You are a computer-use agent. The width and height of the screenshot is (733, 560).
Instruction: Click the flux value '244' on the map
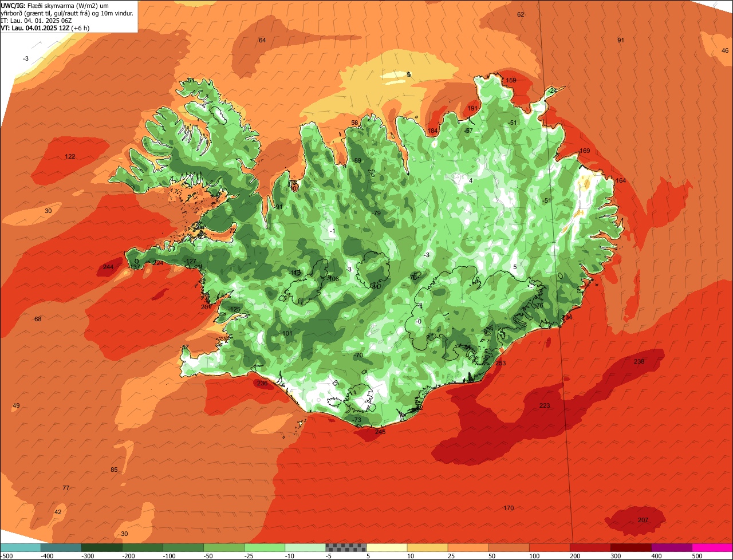tap(108, 267)
